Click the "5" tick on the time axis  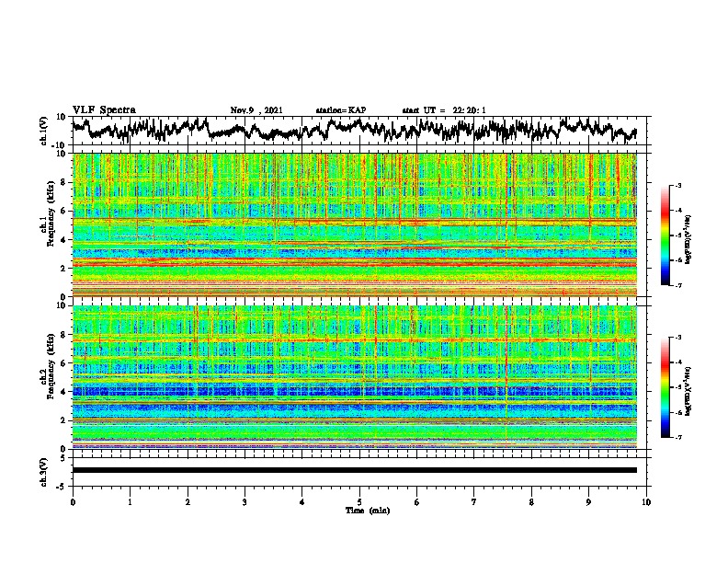(359, 502)
